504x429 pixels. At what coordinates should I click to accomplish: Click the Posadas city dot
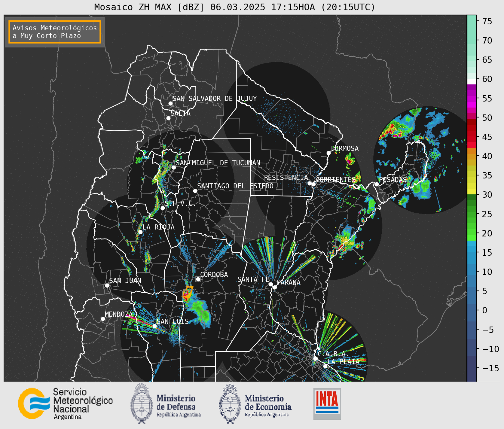point(377,184)
